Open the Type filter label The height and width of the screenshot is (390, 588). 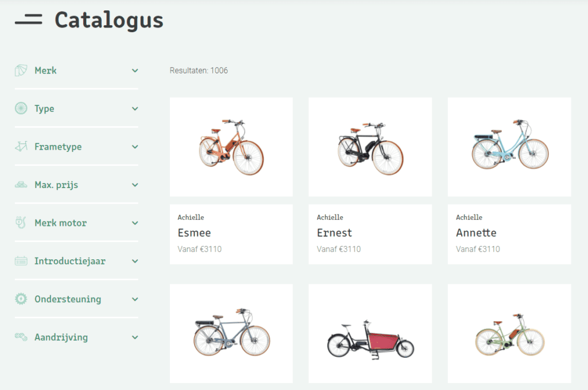click(44, 109)
